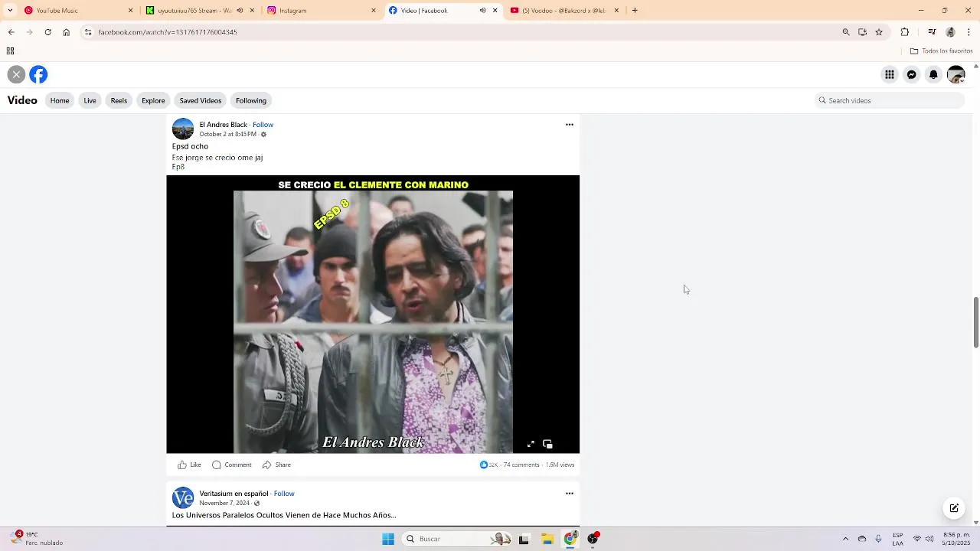This screenshot has width=980, height=551.
Task: Open El Andres Black page name
Action: pos(223,124)
